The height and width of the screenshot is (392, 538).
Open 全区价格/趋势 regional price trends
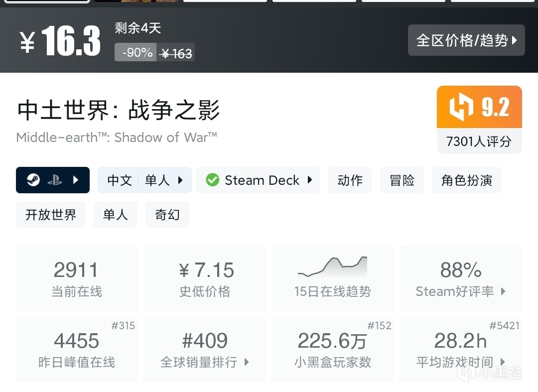coord(466,40)
